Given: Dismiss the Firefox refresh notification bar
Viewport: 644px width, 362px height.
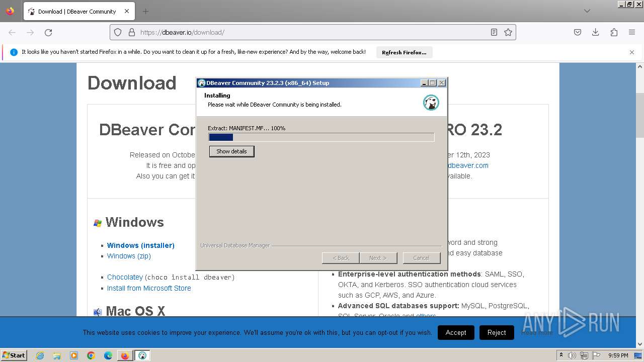Looking at the screenshot, I should click(632, 52).
